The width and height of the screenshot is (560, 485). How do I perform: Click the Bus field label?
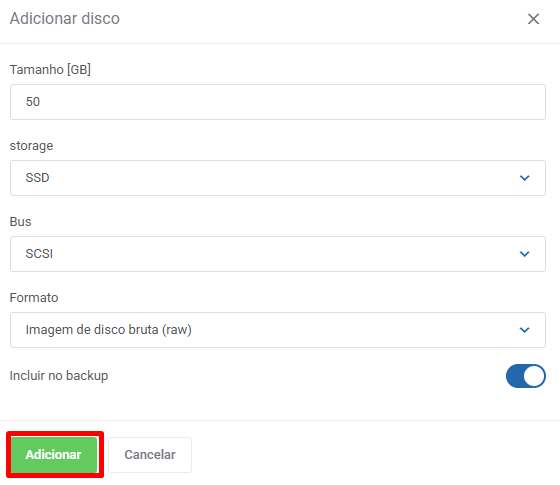point(20,221)
